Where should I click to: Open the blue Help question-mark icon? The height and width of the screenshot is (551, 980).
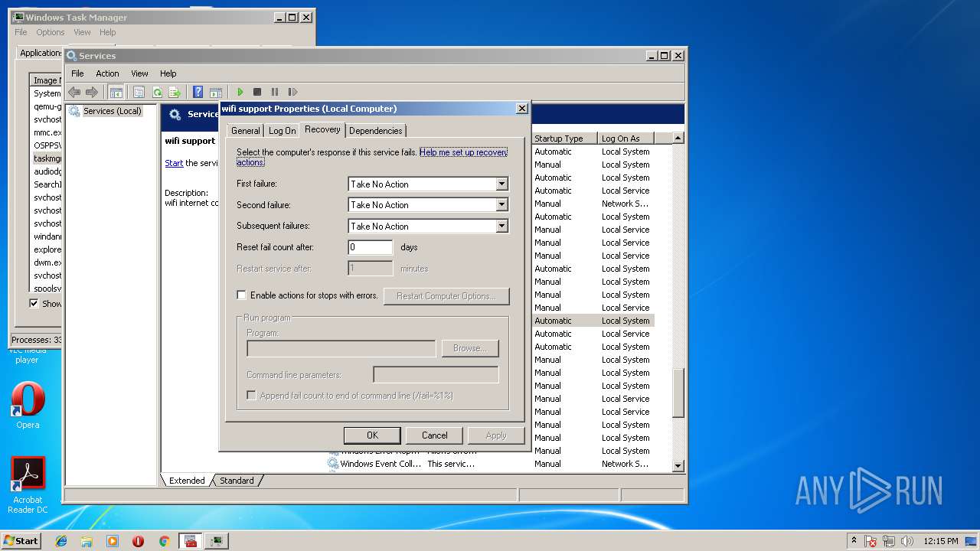(x=198, y=92)
